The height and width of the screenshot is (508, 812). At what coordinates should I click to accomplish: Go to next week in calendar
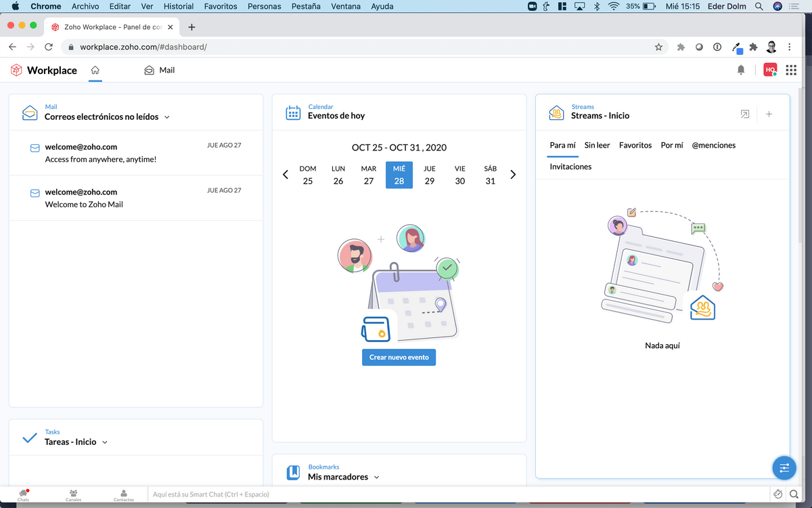[x=513, y=175]
